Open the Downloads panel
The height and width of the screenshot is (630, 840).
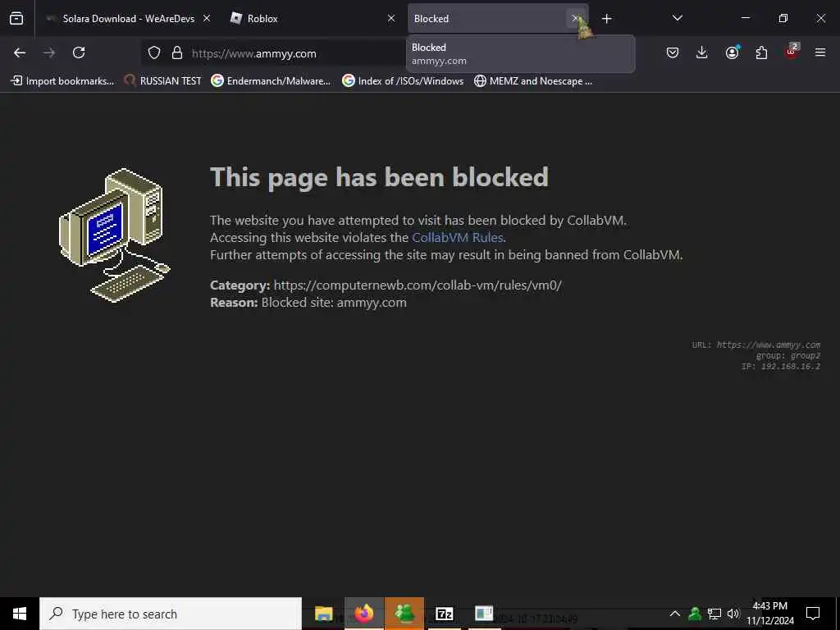tap(702, 52)
